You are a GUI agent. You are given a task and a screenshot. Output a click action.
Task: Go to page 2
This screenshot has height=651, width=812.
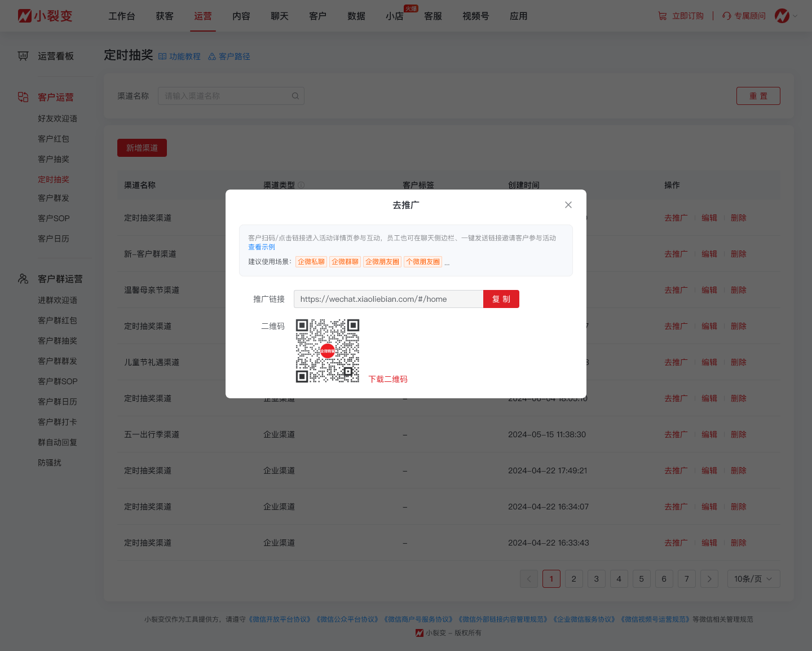pyautogui.click(x=574, y=579)
